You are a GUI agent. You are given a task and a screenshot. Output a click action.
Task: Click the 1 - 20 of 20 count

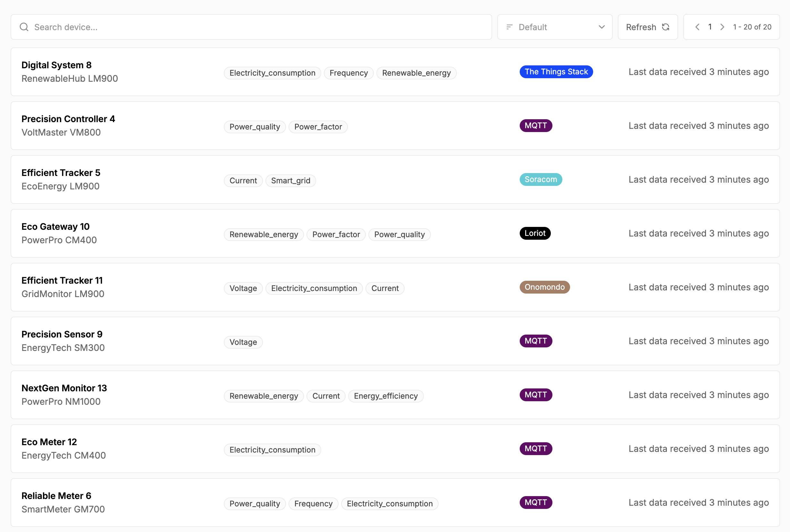click(752, 27)
